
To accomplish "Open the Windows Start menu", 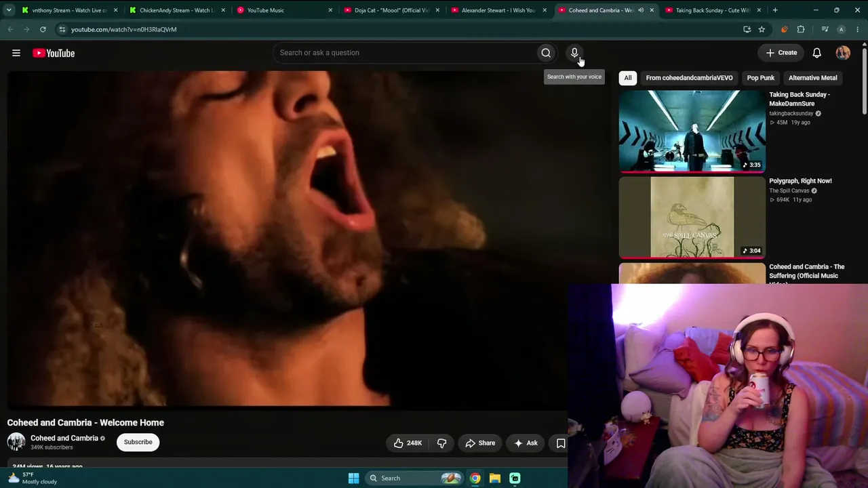I will [353, 478].
